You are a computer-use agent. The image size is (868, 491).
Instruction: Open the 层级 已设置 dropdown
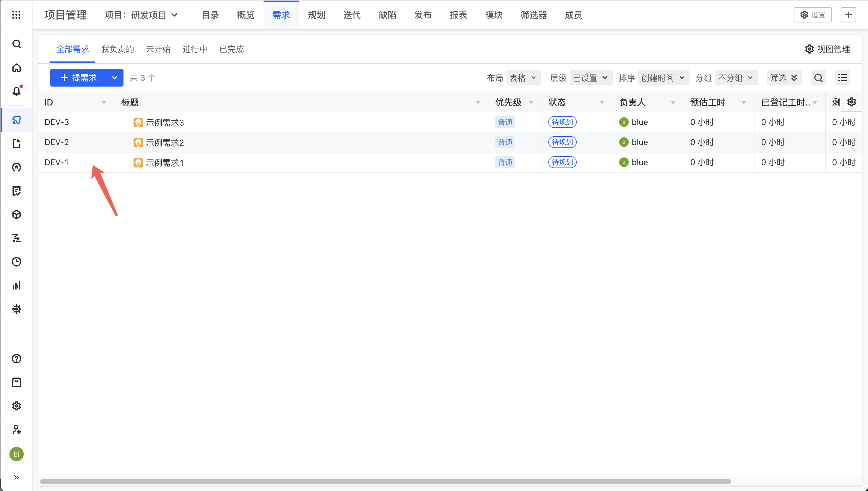click(591, 78)
